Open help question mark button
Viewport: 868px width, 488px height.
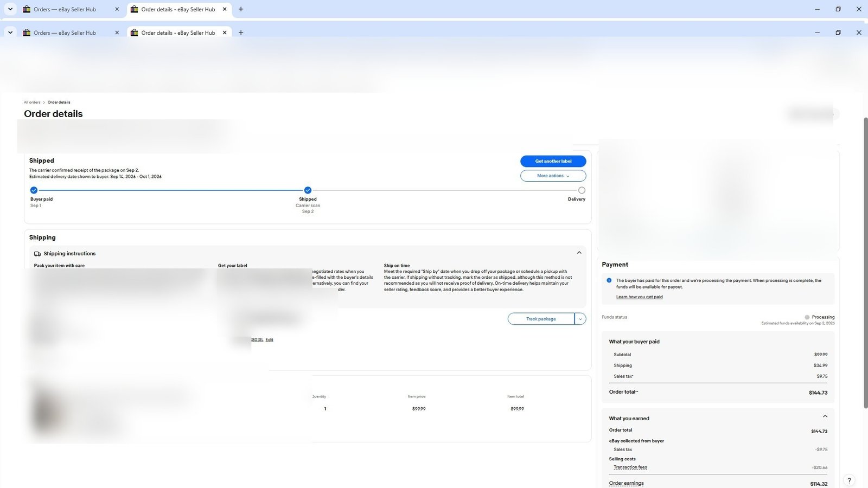[849, 480]
